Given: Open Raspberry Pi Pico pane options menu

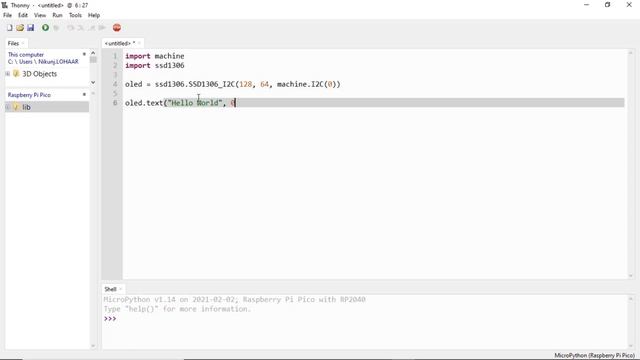Looking at the screenshot, I should (x=84, y=94).
